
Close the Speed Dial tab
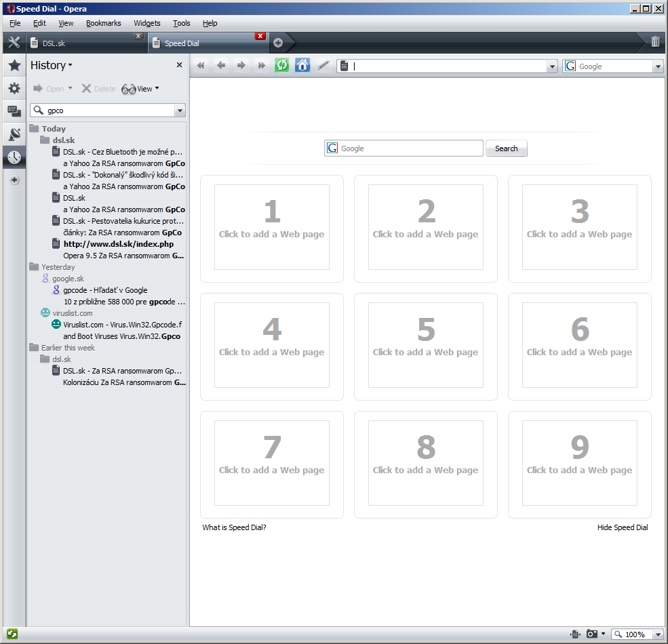tap(260, 36)
